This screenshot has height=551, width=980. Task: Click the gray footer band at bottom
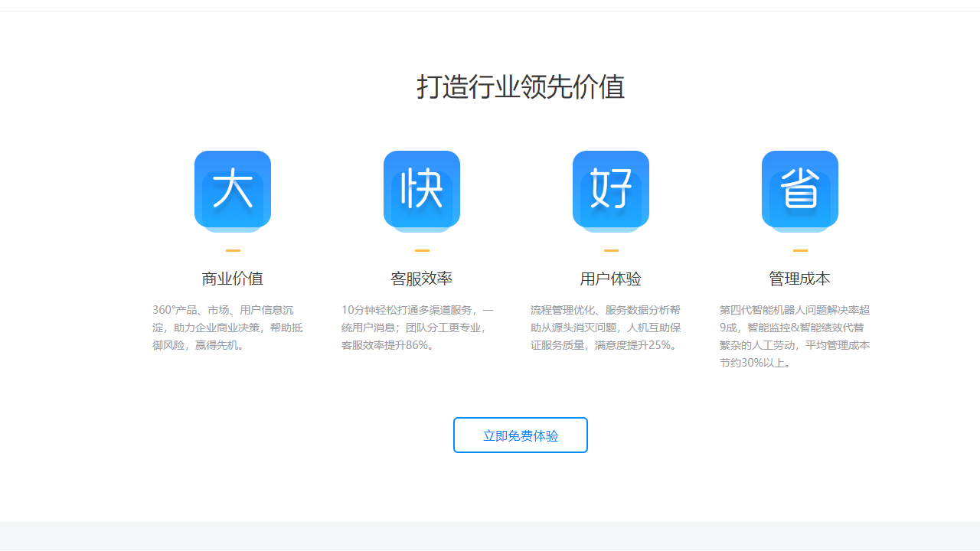coord(490,536)
